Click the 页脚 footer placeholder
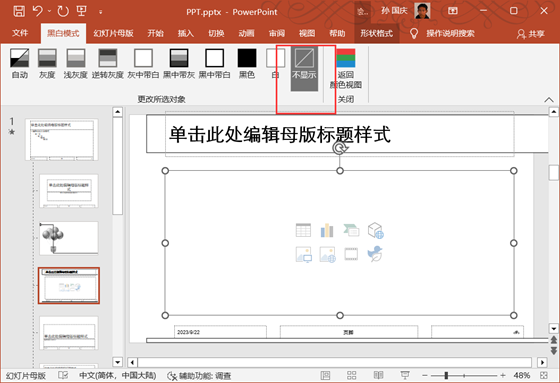Image resolution: width=560 pixels, height=383 pixels. click(x=349, y=332)
